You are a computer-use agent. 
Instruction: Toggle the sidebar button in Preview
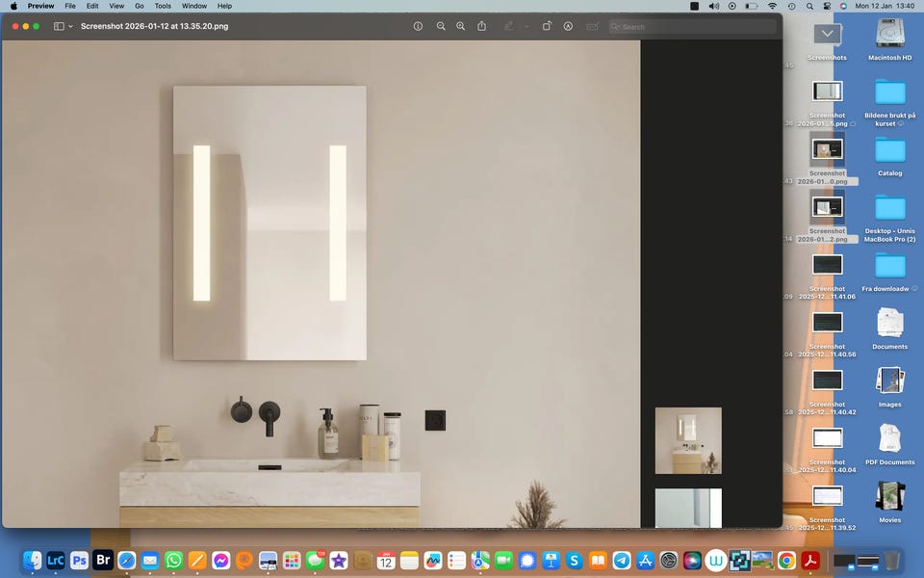(59, 27)
